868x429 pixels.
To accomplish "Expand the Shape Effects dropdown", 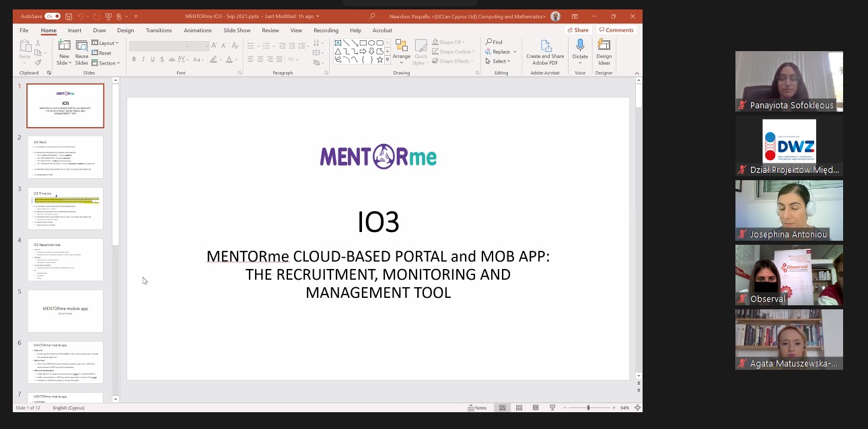I will pyautogui.click(x=452, y=61).
